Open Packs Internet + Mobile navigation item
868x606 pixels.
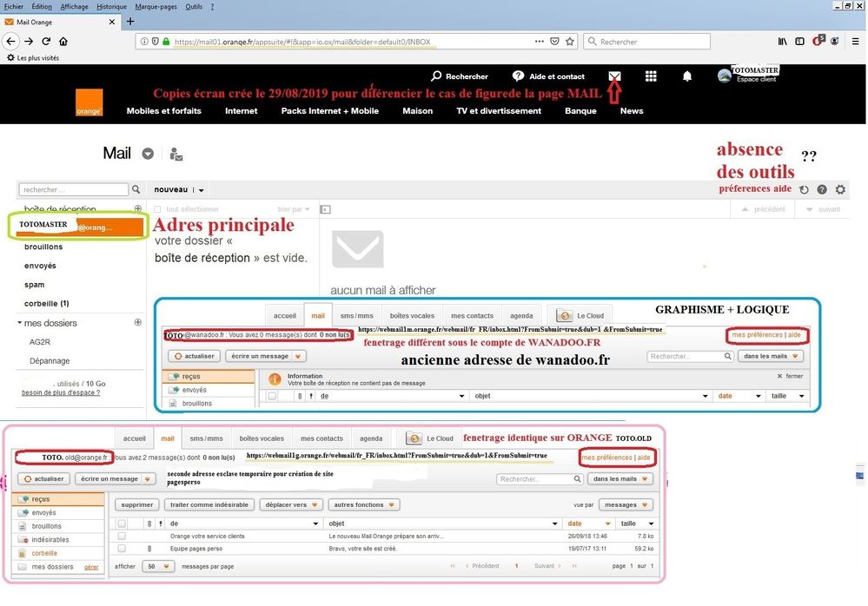(x=330, y=110)
